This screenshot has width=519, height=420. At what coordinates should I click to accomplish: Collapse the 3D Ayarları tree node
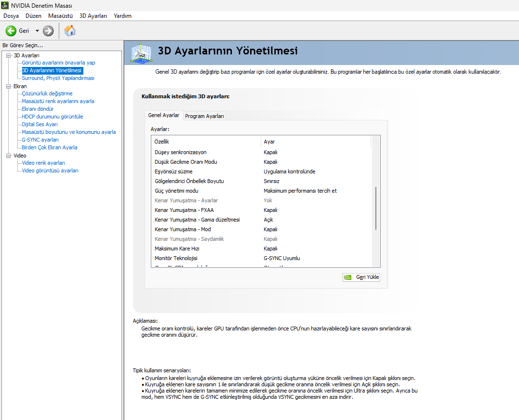click(9, 55)
